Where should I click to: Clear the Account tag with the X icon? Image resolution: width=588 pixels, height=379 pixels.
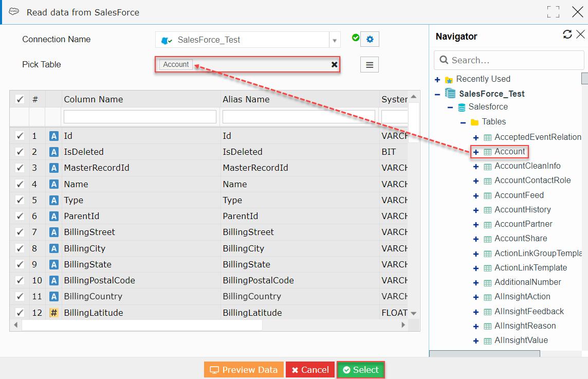coord(335,65)
